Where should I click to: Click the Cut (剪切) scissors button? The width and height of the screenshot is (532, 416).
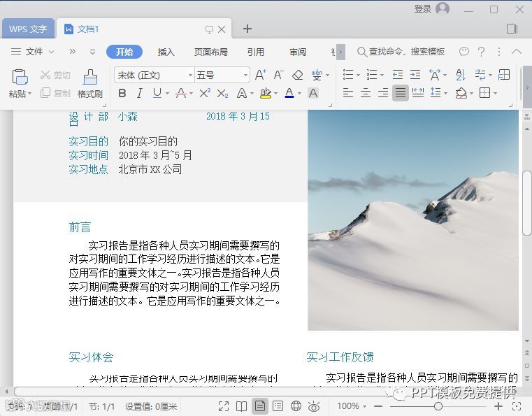(55, 75)
